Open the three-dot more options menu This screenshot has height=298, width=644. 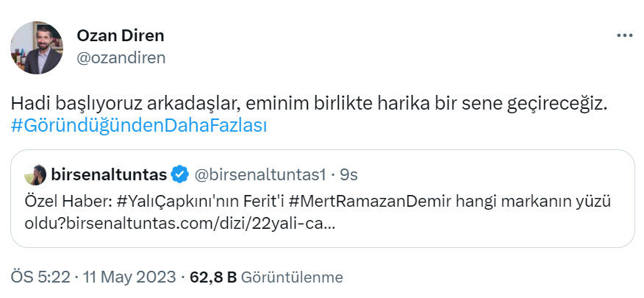pyautogui.click(x=624, y=35)
